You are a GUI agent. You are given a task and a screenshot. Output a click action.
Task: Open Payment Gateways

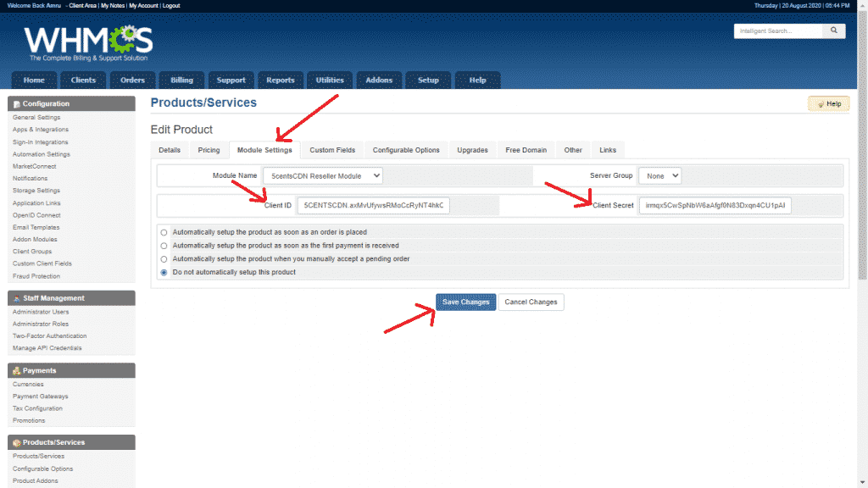41,396
